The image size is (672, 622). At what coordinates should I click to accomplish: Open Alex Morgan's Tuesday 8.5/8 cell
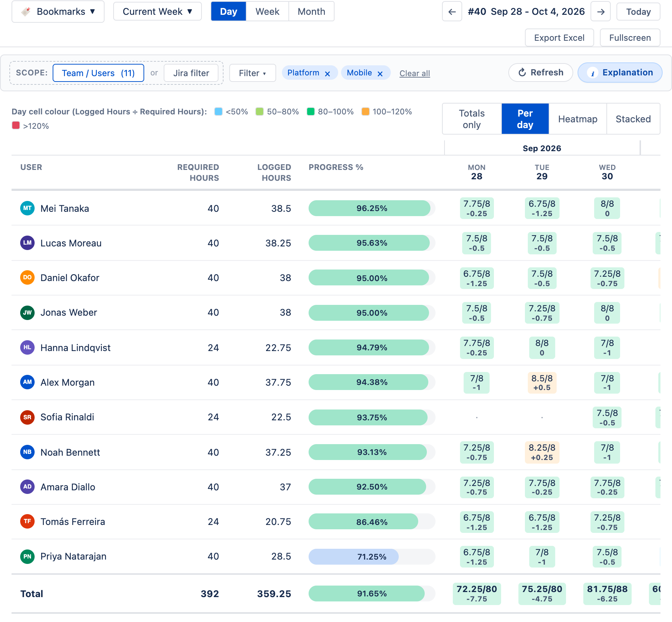pyautogui.click(x=542, y=382)
